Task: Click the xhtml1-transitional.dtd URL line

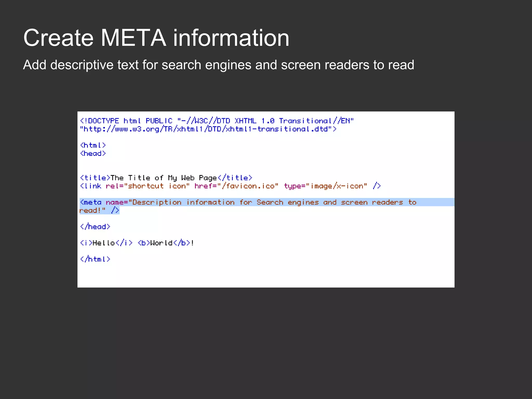Action: 208,129
